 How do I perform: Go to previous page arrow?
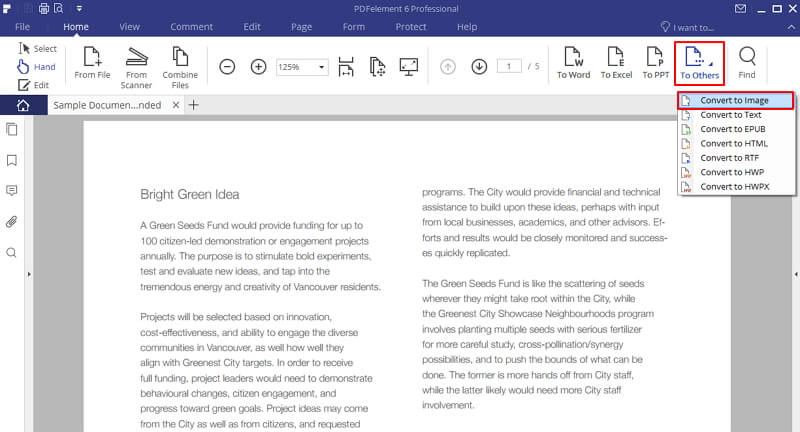click(x=448, y=67)
